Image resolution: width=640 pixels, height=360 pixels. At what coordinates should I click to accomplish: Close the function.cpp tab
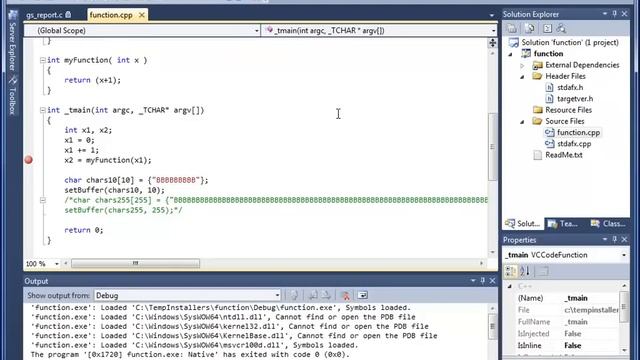click(x=142, y=15)
